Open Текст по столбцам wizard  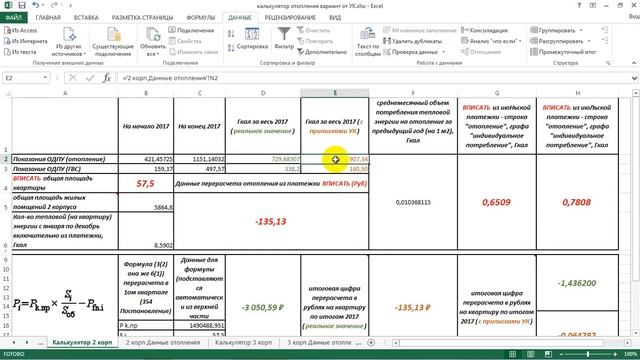368,42
